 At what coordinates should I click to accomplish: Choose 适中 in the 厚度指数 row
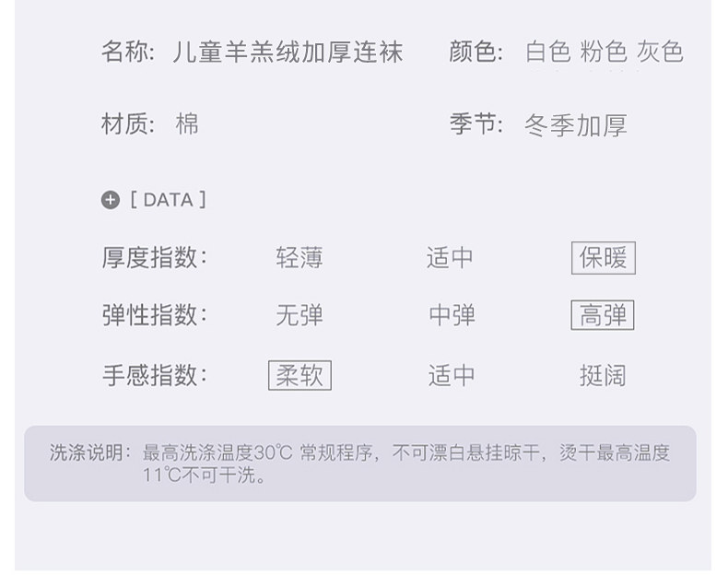pyautogui.click(x=450, y=258)
